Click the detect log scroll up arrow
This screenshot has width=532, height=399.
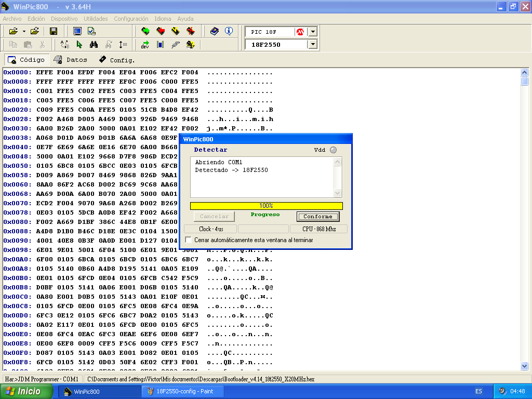pos(337,162)
